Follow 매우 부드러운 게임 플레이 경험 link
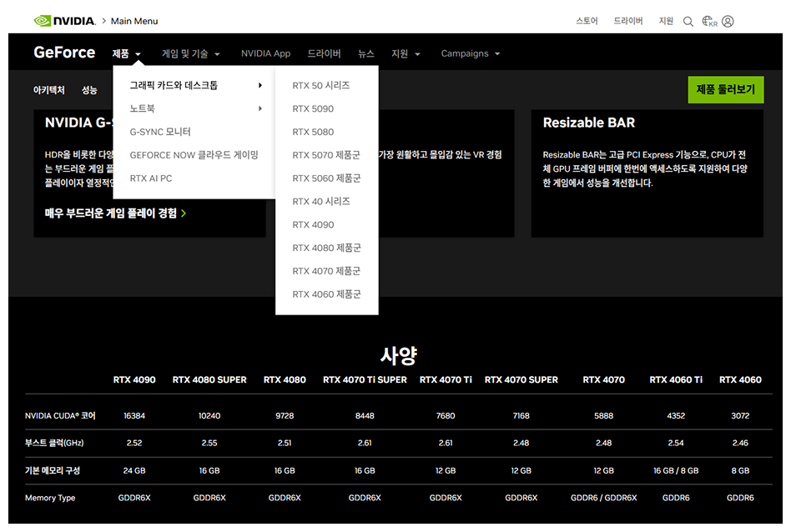This screenshot has height=532, width=791. coord(115,213)
